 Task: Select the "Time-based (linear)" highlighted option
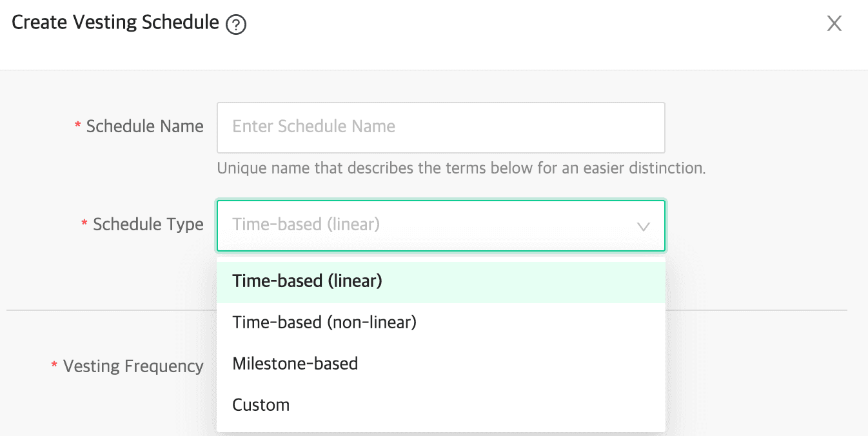point(308,281)
